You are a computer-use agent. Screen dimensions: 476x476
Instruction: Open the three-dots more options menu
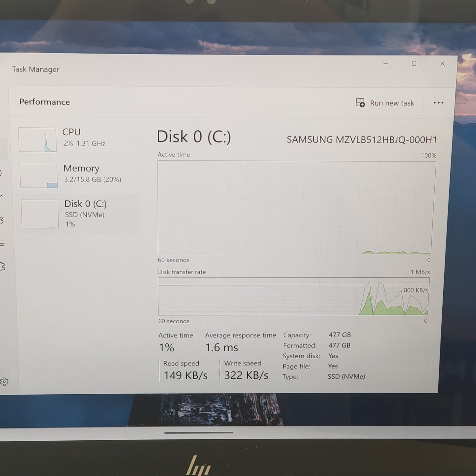point(438,103)
